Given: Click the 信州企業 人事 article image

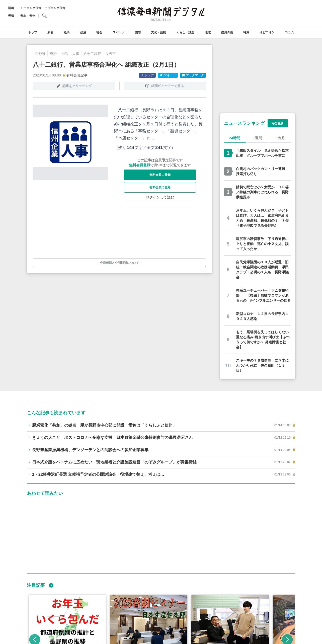Looking at the screenshot, I should [70, 142].
